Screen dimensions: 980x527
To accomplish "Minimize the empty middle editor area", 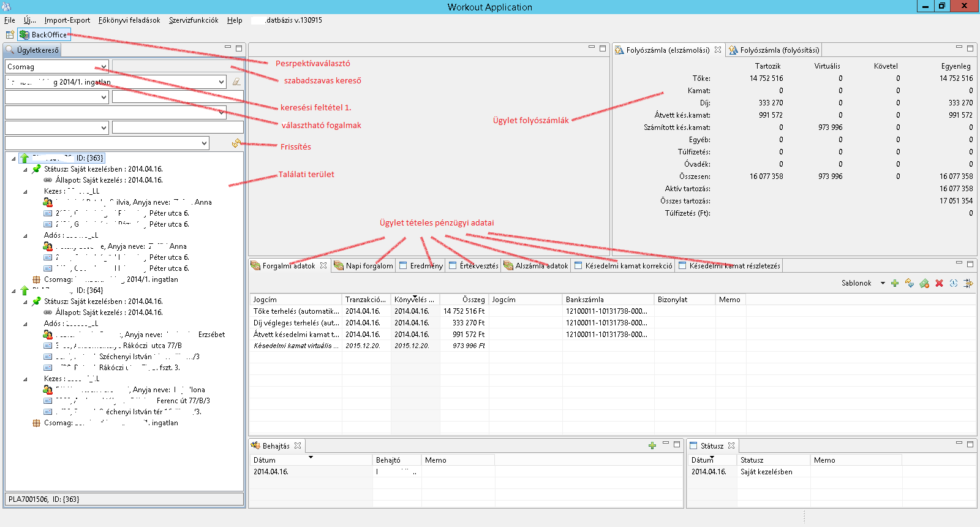I will 592,47.
